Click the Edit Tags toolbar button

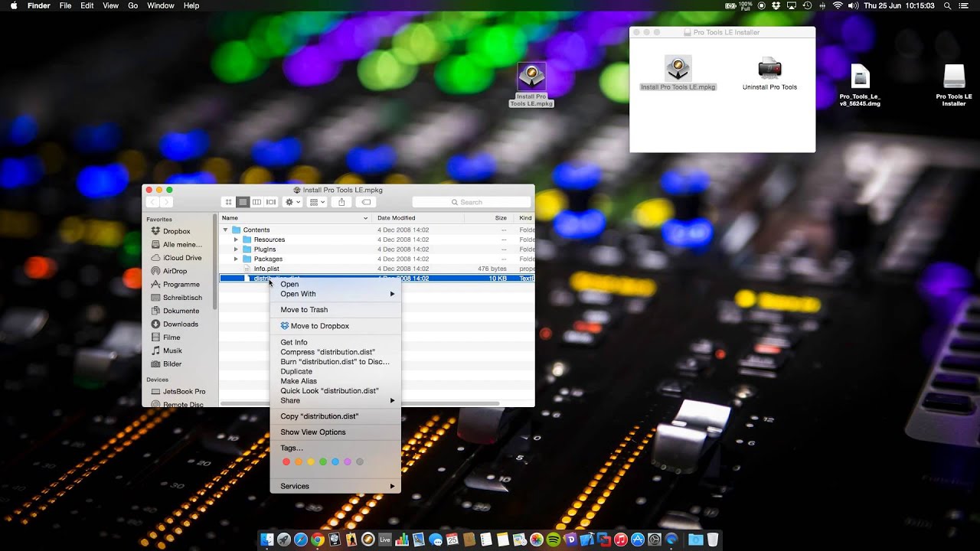pyautogui.click(x=366, y=202)
